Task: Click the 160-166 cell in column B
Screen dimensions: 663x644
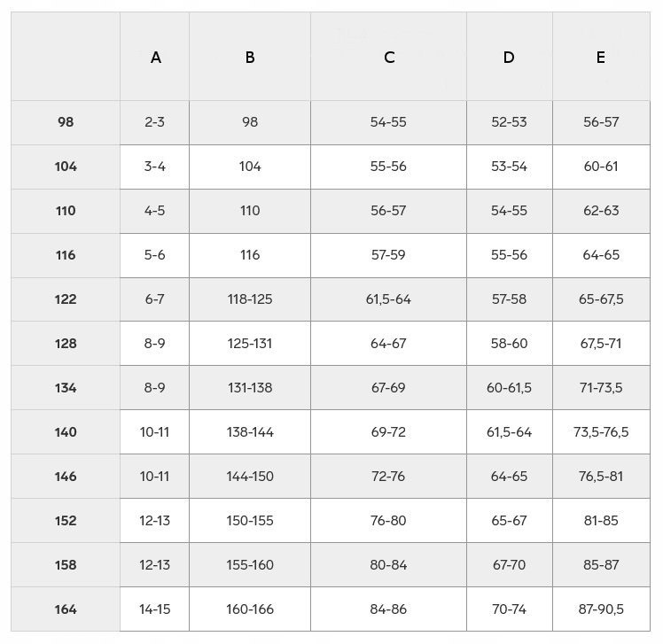Action: 250,609
